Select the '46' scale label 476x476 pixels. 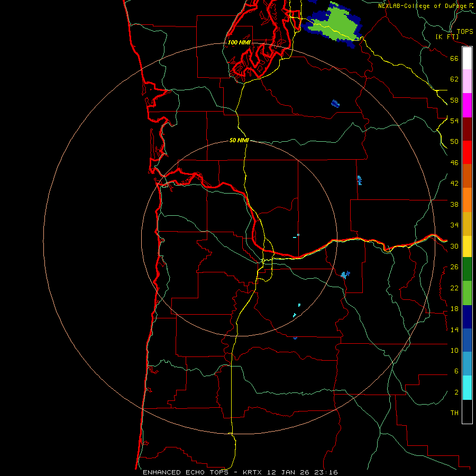[x=454, y=163]
